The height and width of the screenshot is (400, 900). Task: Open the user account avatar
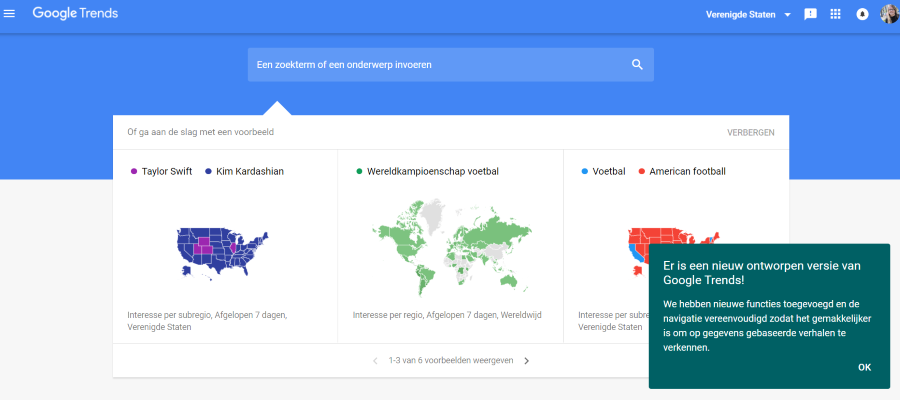(x=888, y=14)
